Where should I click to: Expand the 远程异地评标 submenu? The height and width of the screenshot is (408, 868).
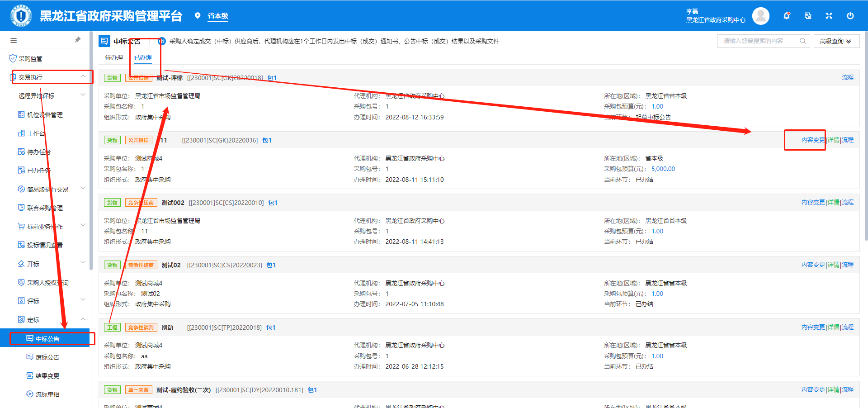click(83, 95)
